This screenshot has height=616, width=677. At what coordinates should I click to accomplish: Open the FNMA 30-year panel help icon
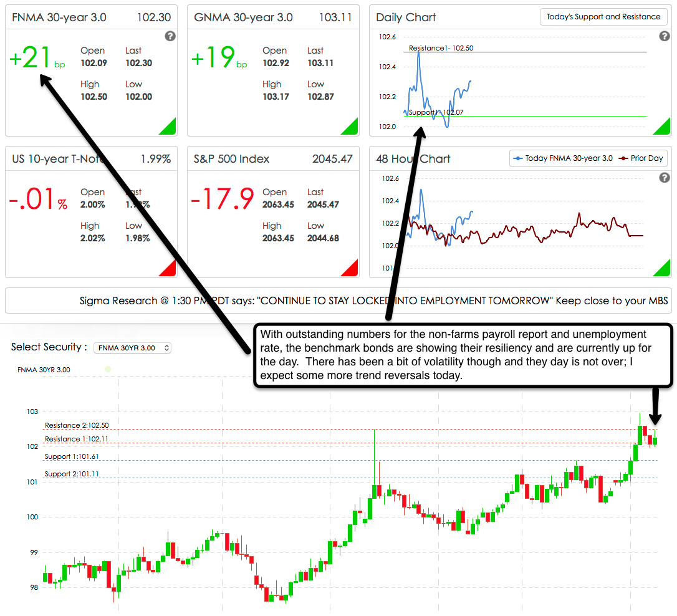(x=170, y=37)
